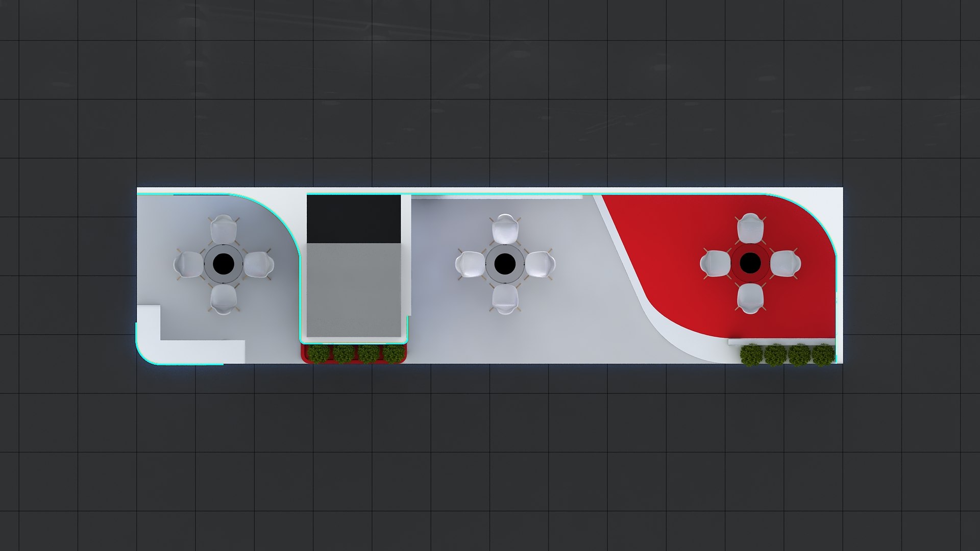This screenshot has width=980, height=551.
Task: Select the top chair at the left table
Action: [224, 230]
